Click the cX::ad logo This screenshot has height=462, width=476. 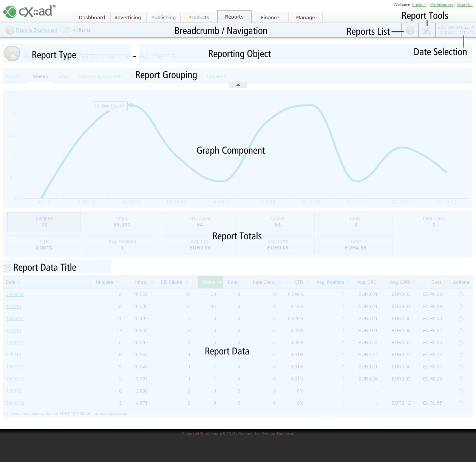[30, 12]
